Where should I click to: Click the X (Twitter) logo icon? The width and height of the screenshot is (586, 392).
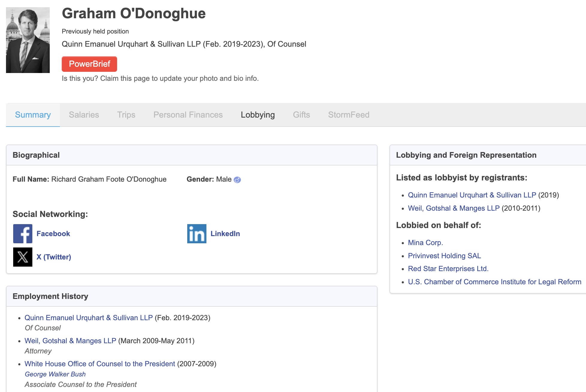(x=23, y=257)
